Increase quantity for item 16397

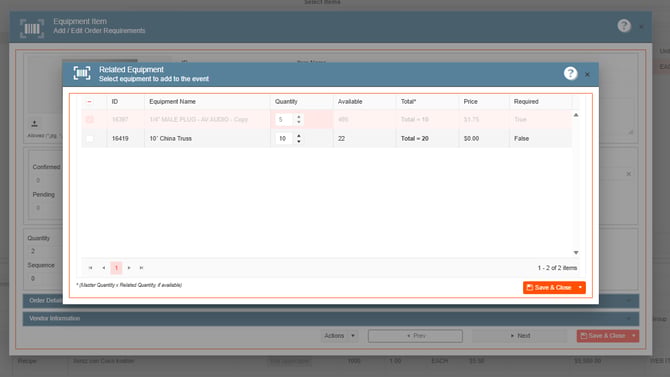[x=298, y=117]
